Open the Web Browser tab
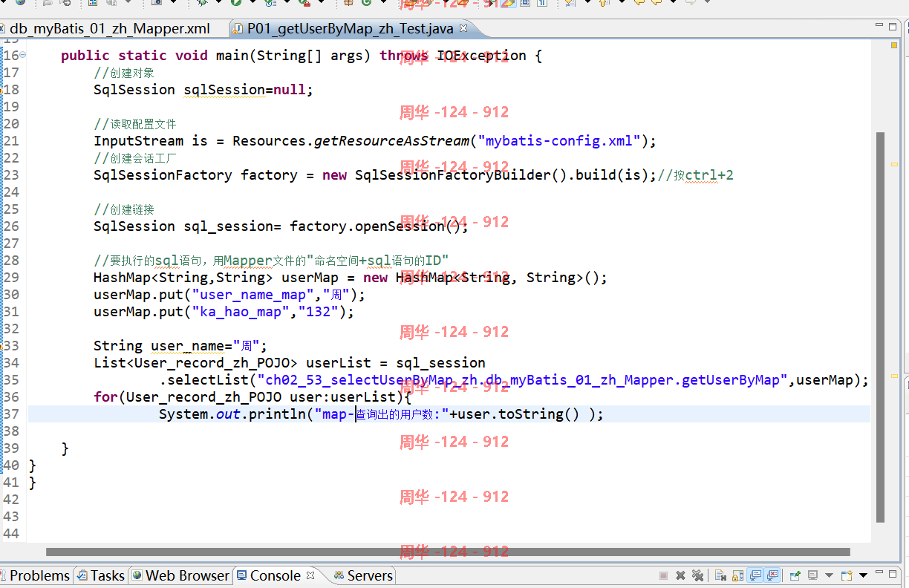 coord(180,575)
